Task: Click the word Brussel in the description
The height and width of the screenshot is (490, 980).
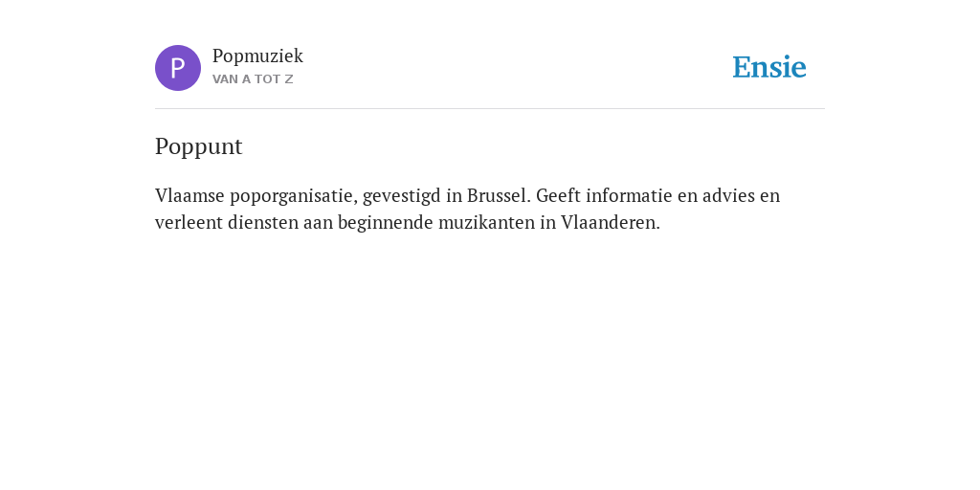Action: (499, 195)
